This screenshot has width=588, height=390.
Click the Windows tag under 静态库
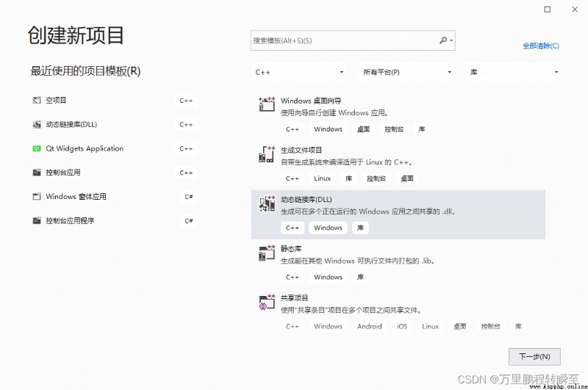pyautogui.click(x=328, y=277)
